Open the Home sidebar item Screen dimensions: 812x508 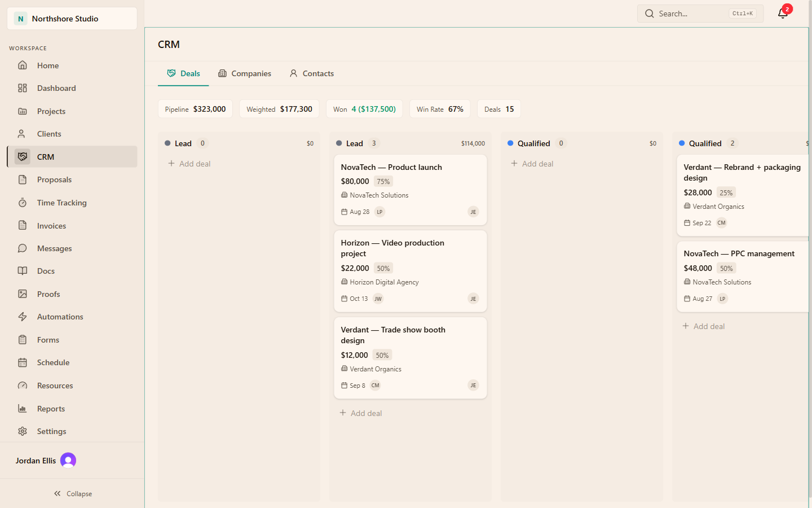pyautogui.click(x=72, y=65)
